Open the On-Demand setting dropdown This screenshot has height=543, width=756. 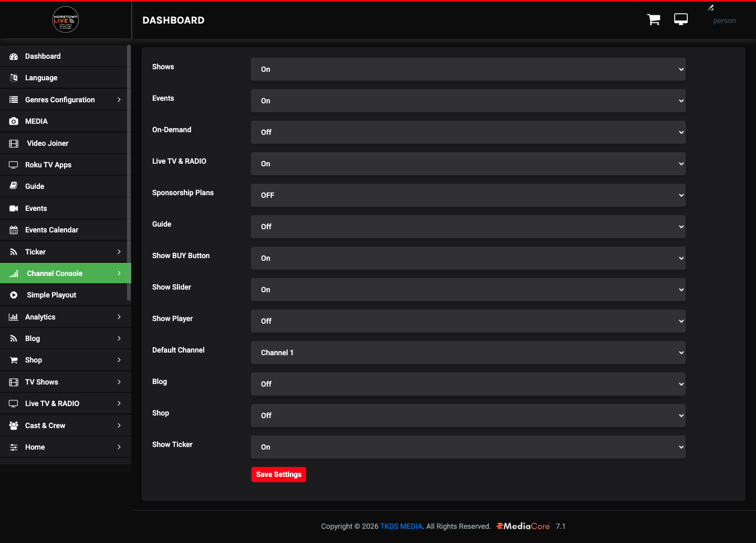click(x=468, y=132)
